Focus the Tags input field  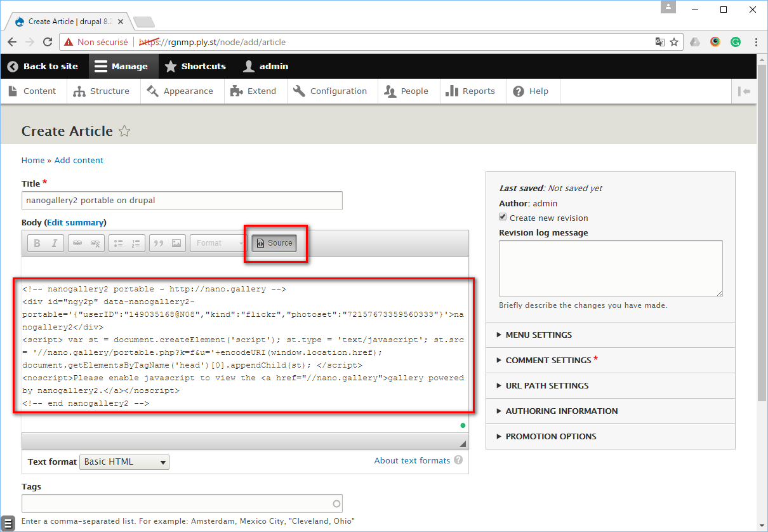(x=182, y=503)
